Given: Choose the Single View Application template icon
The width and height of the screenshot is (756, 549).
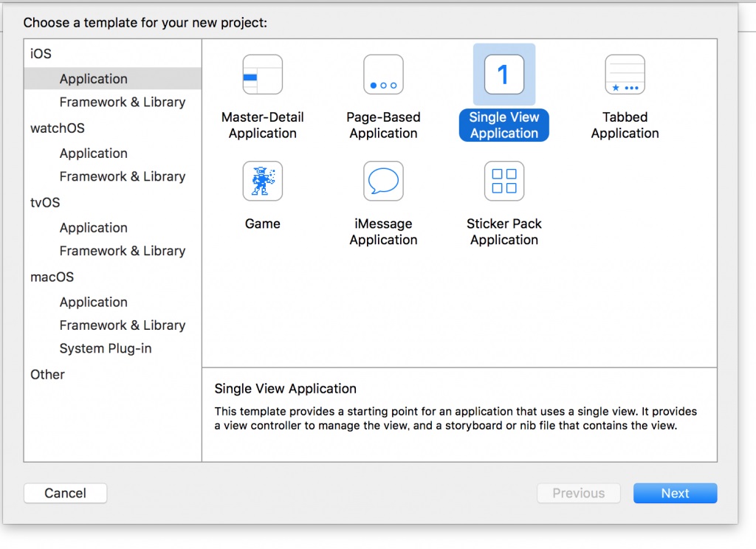Looking at the screenshot, I should 504,75.
